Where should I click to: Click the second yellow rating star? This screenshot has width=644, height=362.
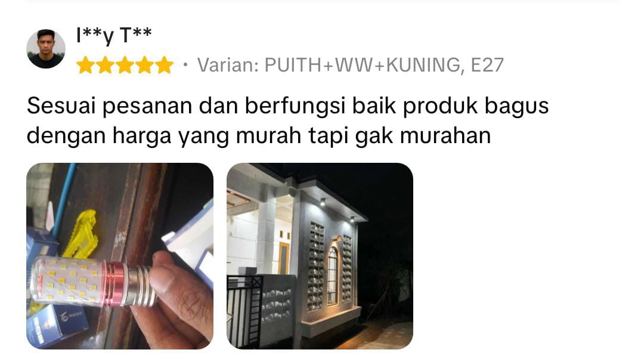pyautogui.click(x=105, y=65)
